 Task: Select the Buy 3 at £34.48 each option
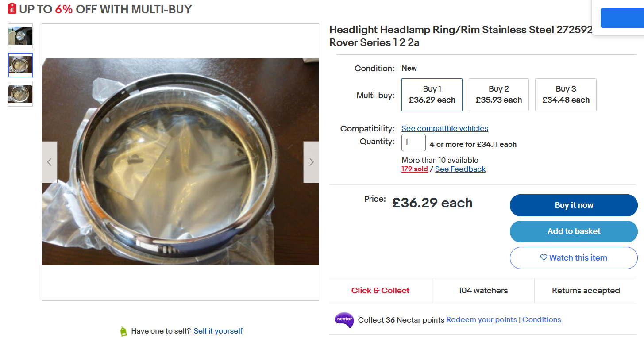click(x=566, y=94)
